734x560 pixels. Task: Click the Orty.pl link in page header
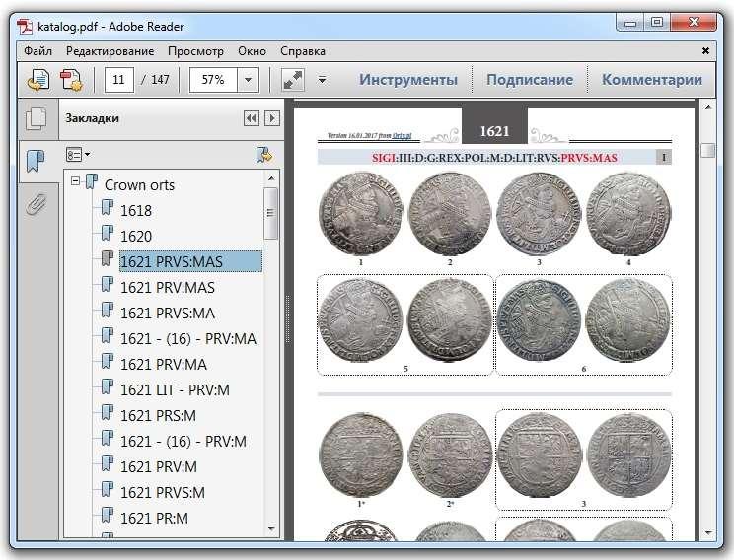click(402, 136)
